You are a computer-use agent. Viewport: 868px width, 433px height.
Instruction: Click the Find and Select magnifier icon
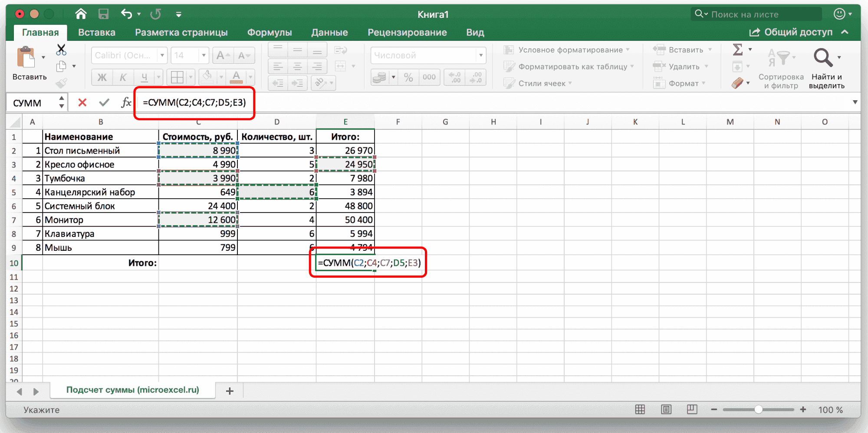(823, 58)
